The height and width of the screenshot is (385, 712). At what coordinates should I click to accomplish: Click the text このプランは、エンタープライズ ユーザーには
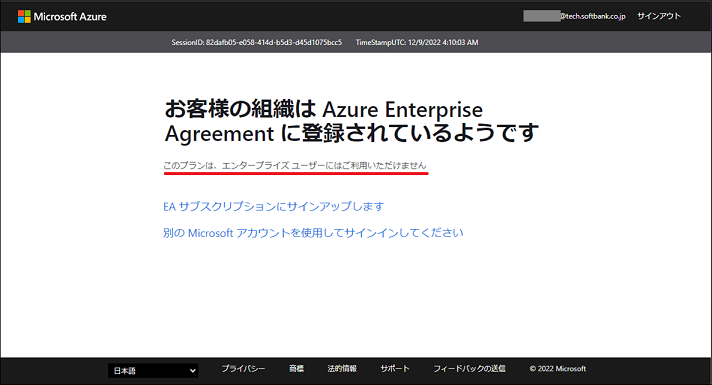[295, 166]
